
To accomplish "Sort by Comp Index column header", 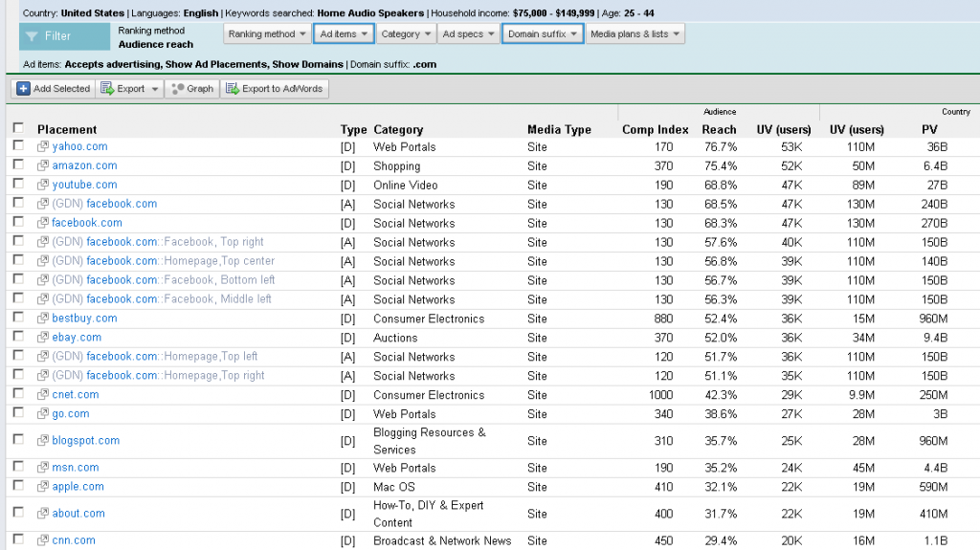I will click(655, 129).
